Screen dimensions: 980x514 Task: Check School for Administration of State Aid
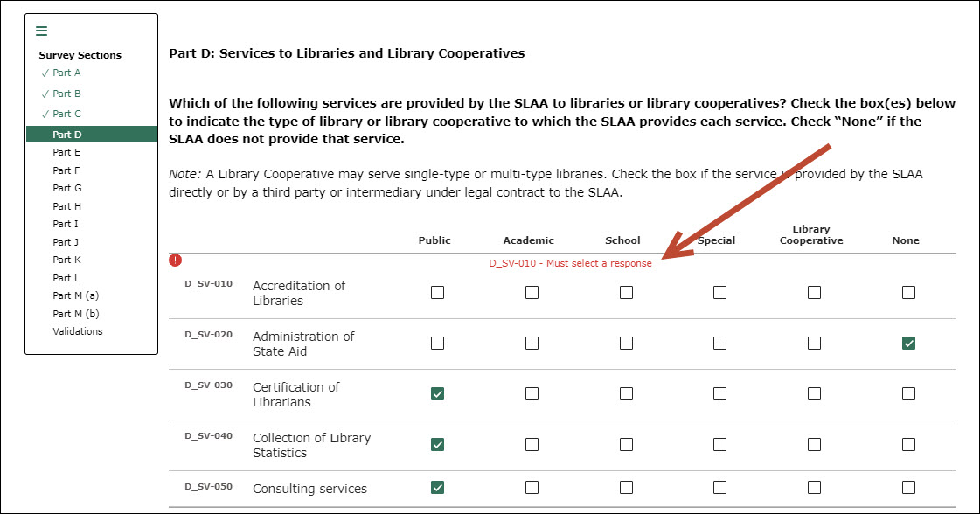click(x=626, y=344)
